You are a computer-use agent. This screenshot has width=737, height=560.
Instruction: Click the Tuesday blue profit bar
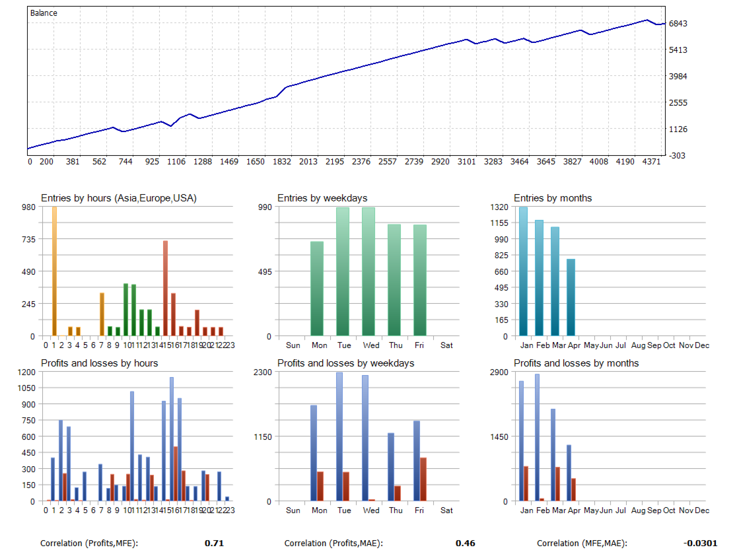(x=339, y=437)
